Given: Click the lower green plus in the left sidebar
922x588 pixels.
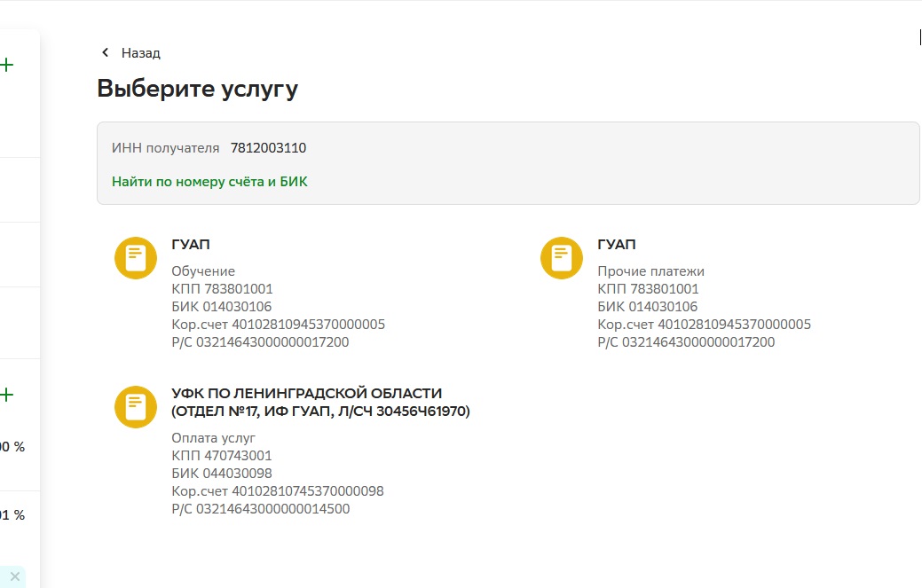Looking at the screenshot, I should 7,395.
